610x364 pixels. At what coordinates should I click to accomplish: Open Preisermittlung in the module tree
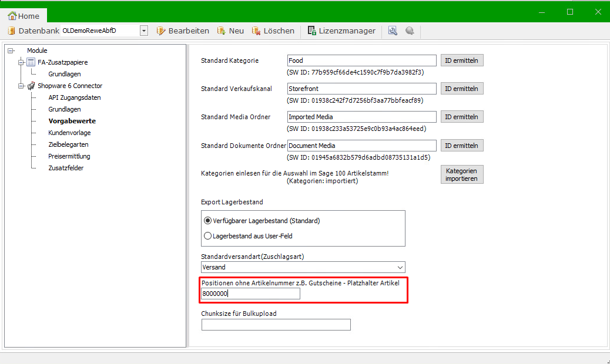point(69,156)
